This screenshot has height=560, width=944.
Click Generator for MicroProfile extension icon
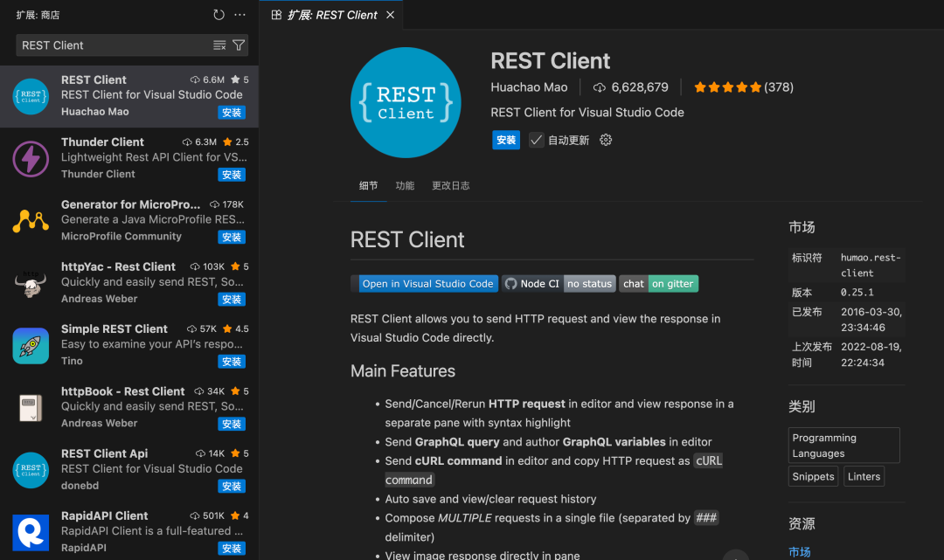click(31, 220)
